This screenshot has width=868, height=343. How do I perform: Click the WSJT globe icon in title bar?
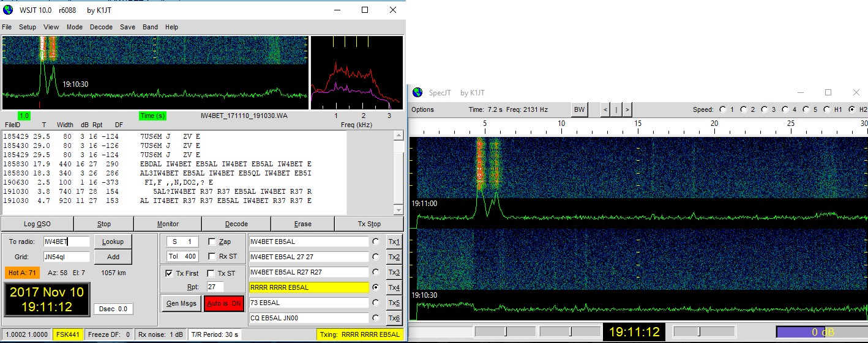click(x=7, y=10)
